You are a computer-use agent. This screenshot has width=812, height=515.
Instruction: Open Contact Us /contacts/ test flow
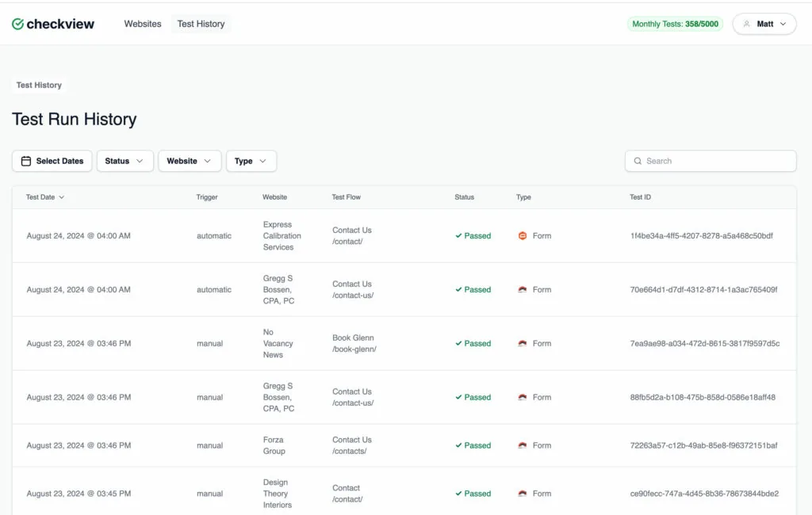(351, 445)
